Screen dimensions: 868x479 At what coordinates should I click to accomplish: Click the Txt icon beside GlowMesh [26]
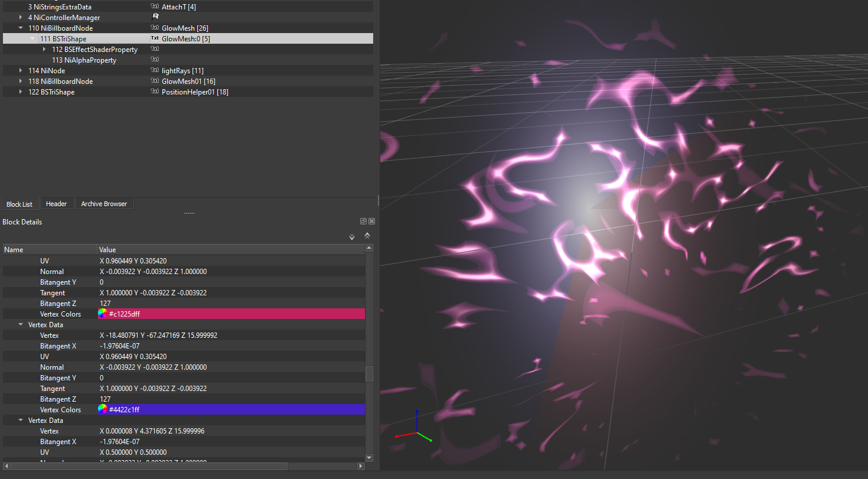tap(155, 28)
